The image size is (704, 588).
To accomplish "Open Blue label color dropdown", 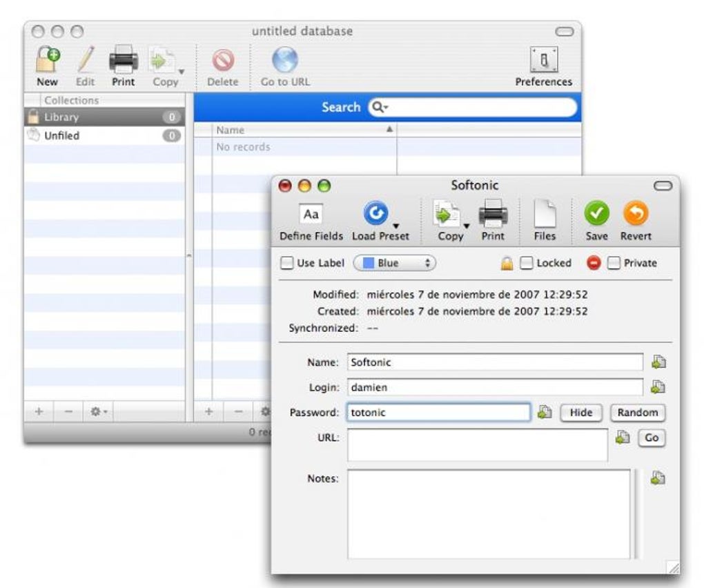I will [395, 263].
